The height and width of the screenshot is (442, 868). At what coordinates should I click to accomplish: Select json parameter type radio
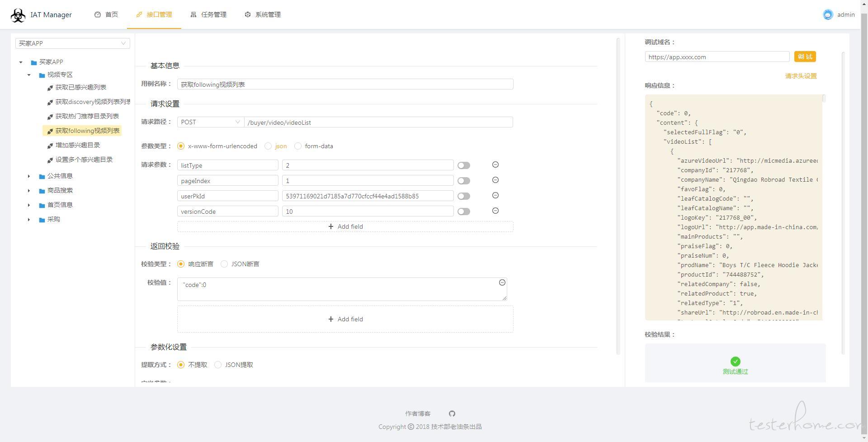coord(268,146)
